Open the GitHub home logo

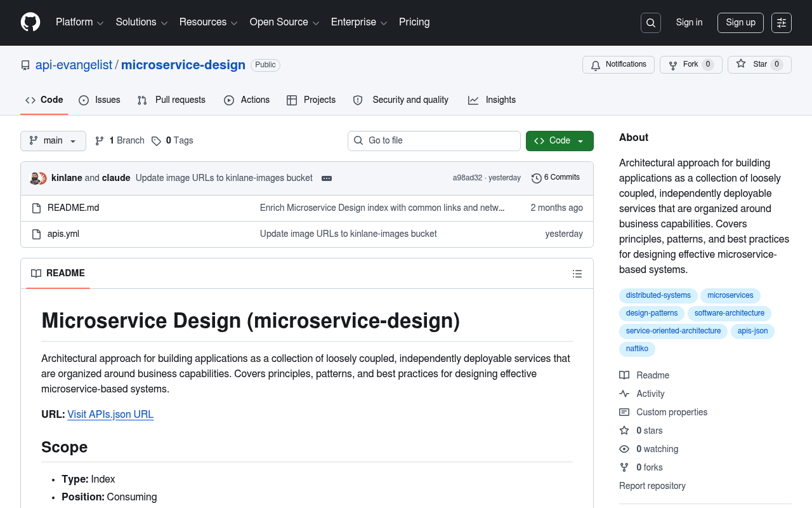coord(30,22)
